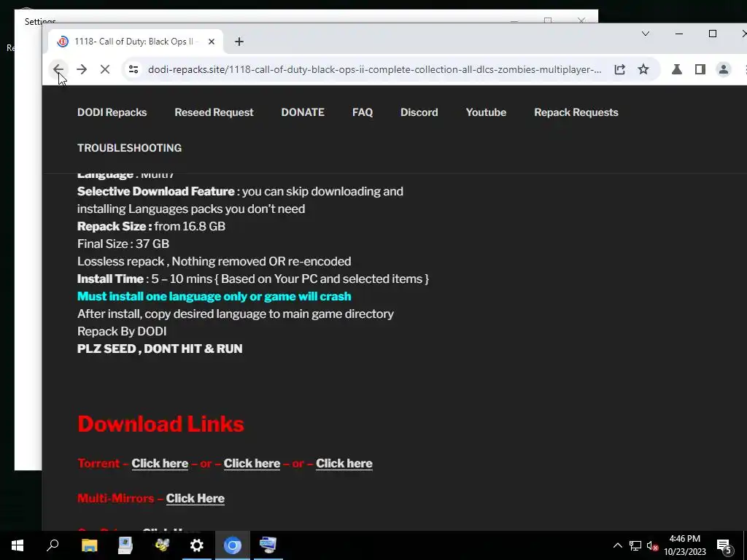Stop loading the page with X button
Screen dimensions: 747x560
click(x=105, y=69)
